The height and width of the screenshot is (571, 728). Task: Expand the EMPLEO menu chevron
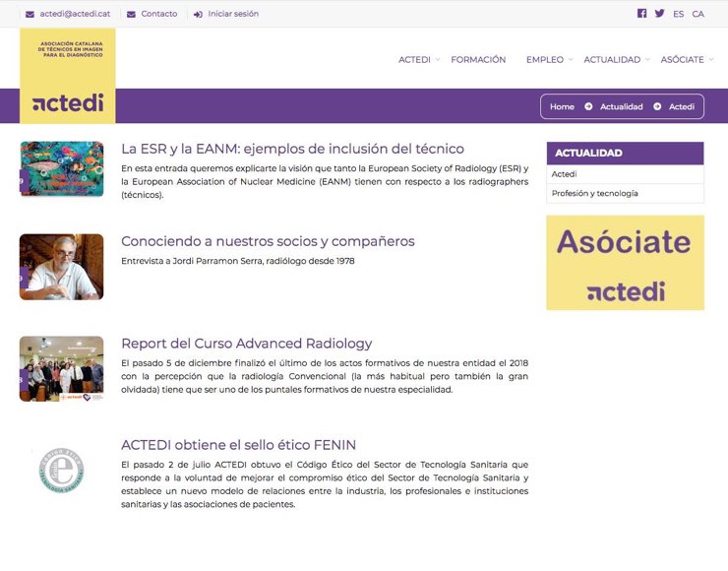[x=571, y=59]
